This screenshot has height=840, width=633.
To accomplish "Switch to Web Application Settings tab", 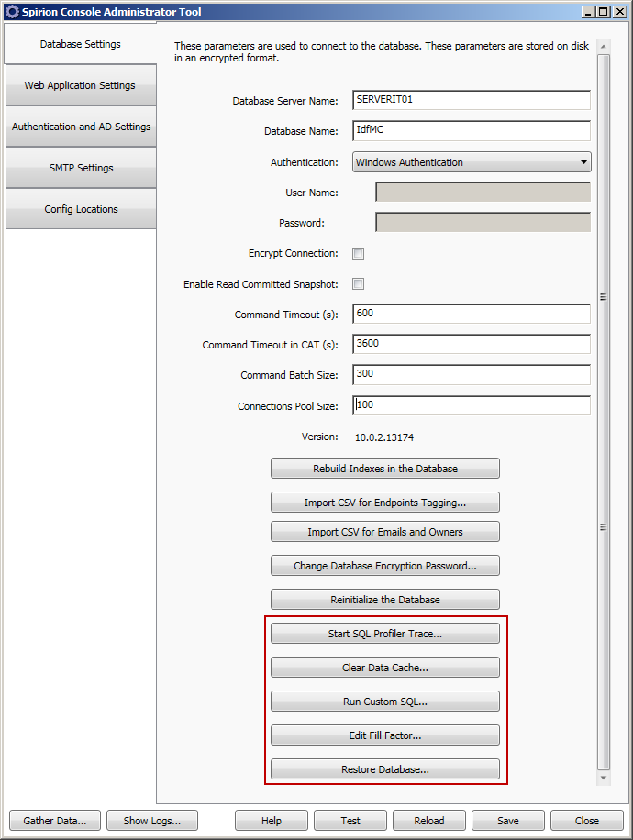I will [x=80, y=85].
